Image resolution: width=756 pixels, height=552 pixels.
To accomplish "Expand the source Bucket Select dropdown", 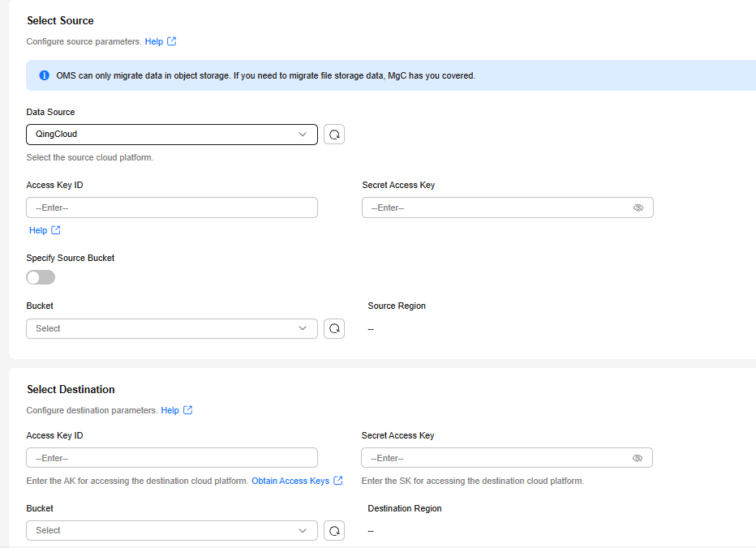I will coord(172,328).
